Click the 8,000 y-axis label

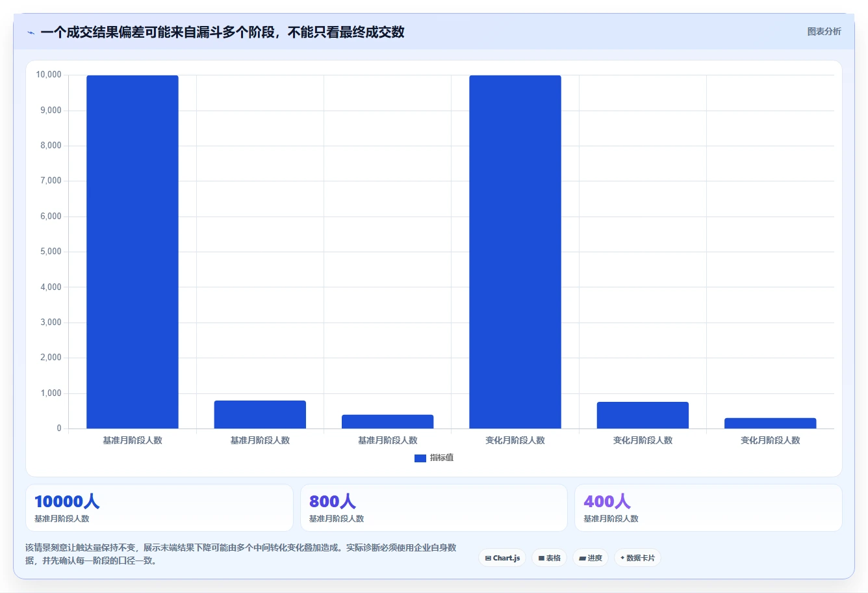[51, 146]
